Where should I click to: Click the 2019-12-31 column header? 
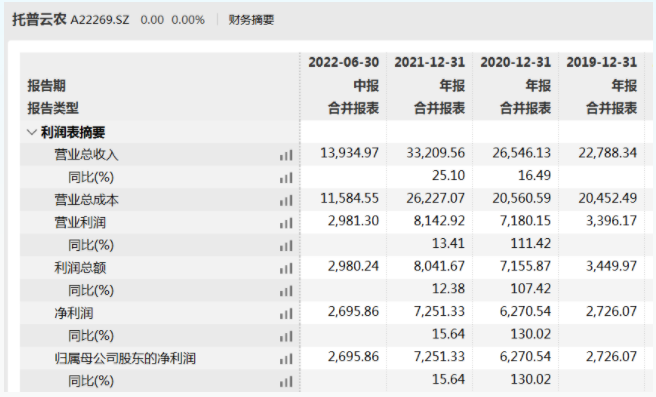tap(602, 62)
